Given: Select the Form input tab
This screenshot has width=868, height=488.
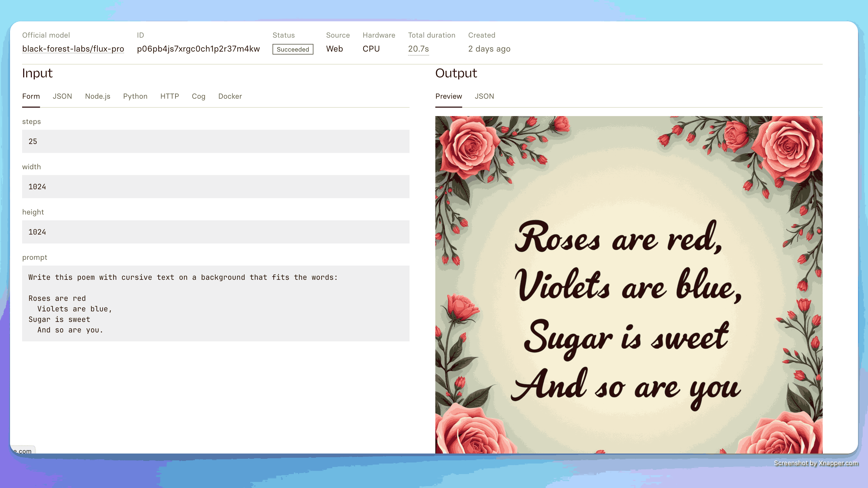Looking at the screenshot, I should (x=31, y=96).
